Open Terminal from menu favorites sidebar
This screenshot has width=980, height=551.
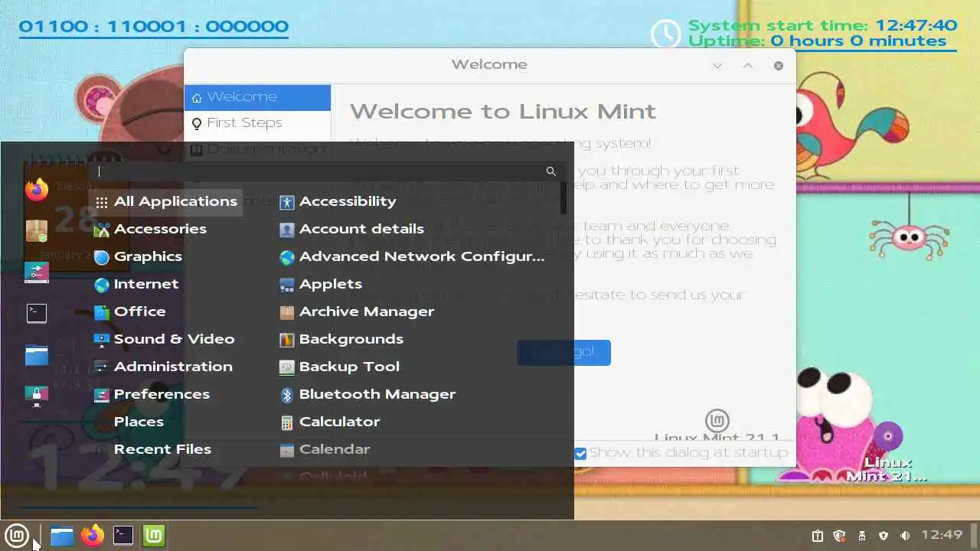(x=37, y=313)
